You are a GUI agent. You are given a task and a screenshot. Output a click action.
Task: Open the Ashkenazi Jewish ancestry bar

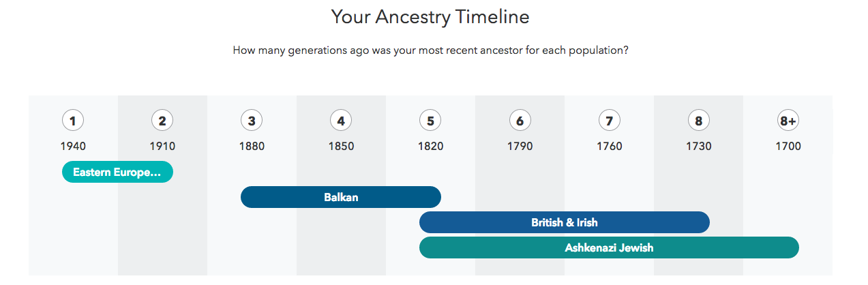click(x=609, y=247)
